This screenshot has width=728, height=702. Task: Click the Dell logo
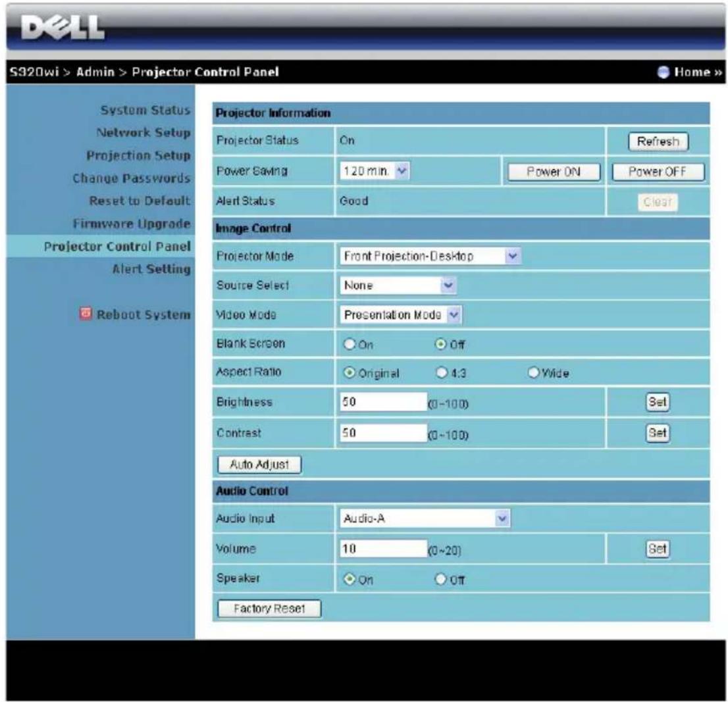[x=63, y=28]
